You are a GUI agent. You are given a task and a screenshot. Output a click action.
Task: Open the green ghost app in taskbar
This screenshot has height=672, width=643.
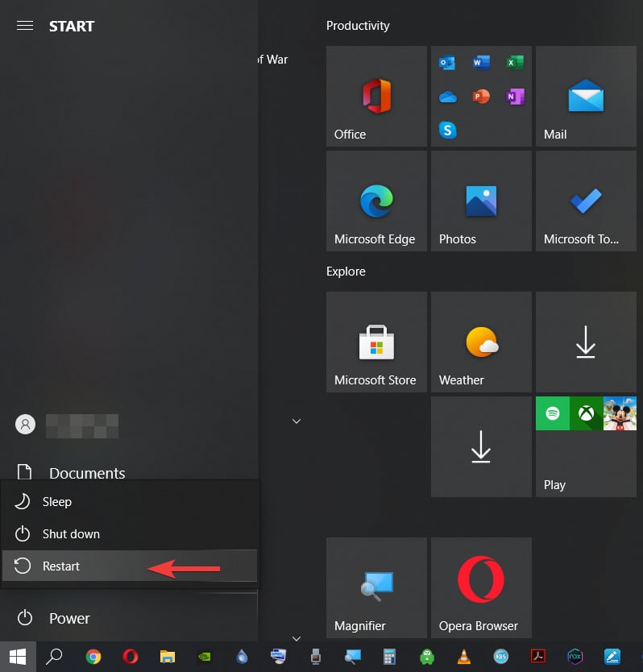pyautogui.click(x=426, y=657)
